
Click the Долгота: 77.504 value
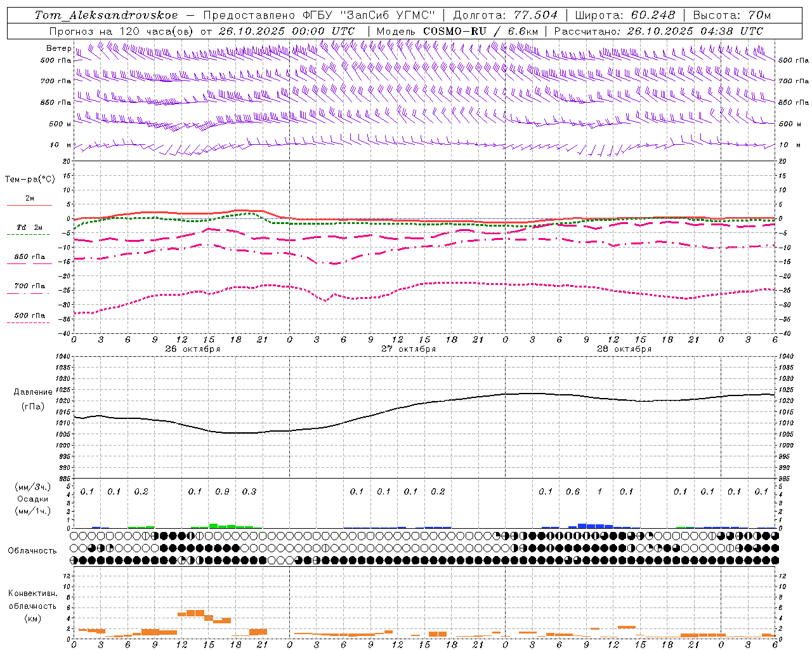pyautogui.click(x=506, y=15)
